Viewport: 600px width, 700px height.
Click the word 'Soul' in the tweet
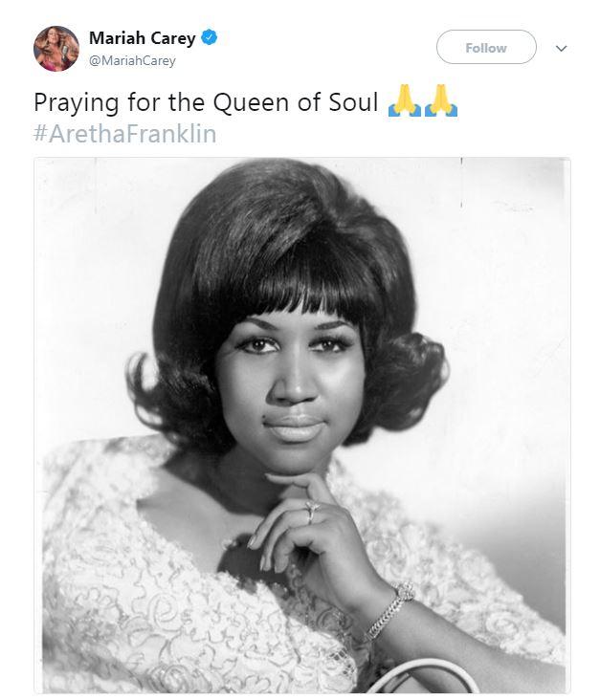(353, 101)
